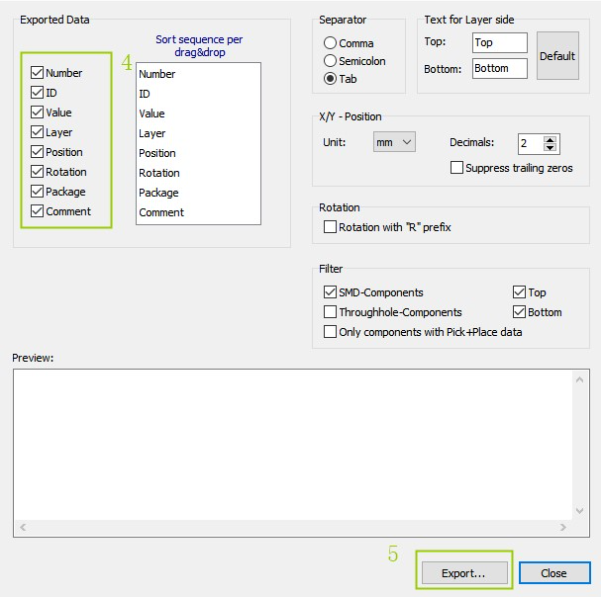The height and width of the screenshot is (597, 601).
Task: Select Package in the sort sequence list
Action: pos(159,192)
